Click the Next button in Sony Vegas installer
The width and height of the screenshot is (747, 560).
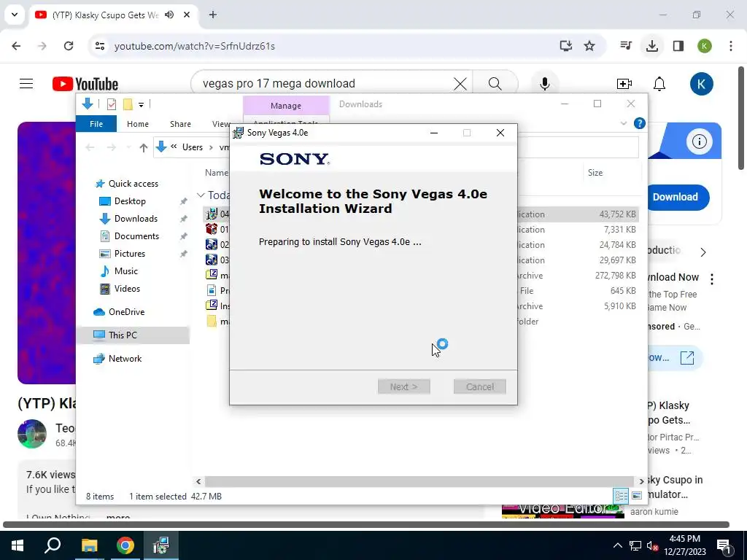pos(403,386)
